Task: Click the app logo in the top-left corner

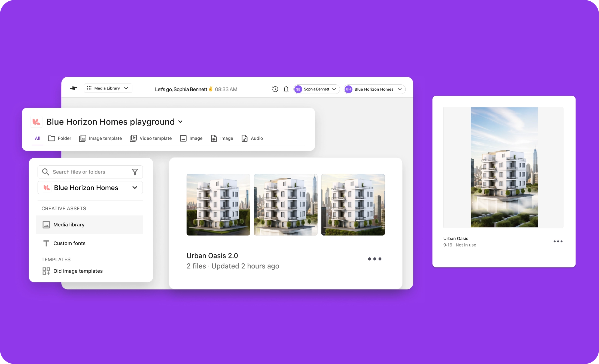Action: point(74,88)
